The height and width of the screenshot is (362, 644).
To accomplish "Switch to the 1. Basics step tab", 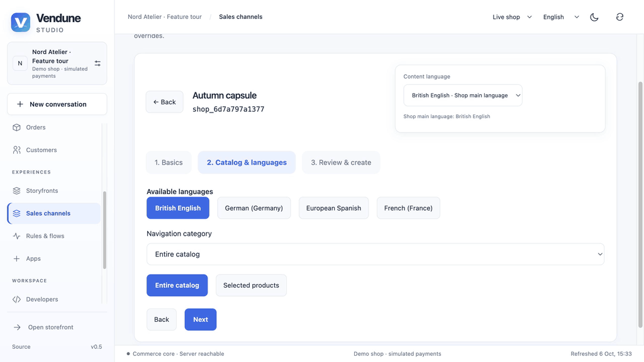I will pyautogui.click(x=169, y=163).
